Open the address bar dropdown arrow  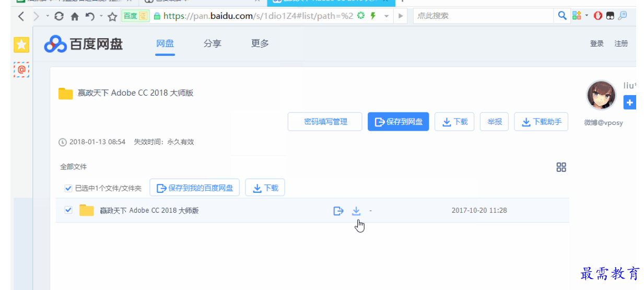point(387,16)
